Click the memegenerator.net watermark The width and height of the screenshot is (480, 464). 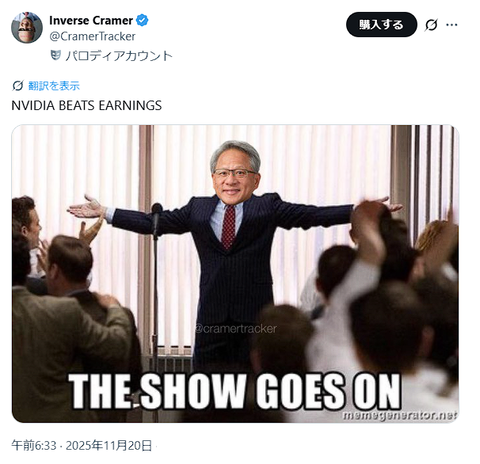click(400, 415)
